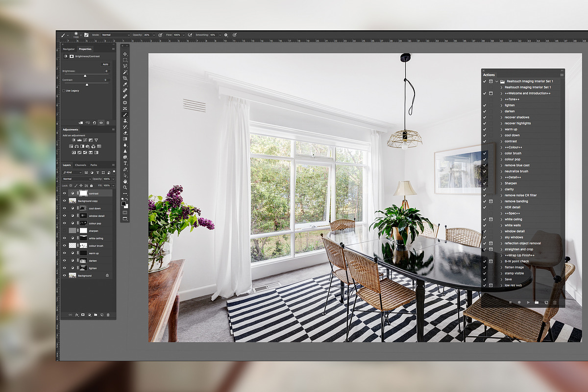Select the Clone Stamp tool
The height and width of the screenshot is (392, 588).
pos(125,121)
